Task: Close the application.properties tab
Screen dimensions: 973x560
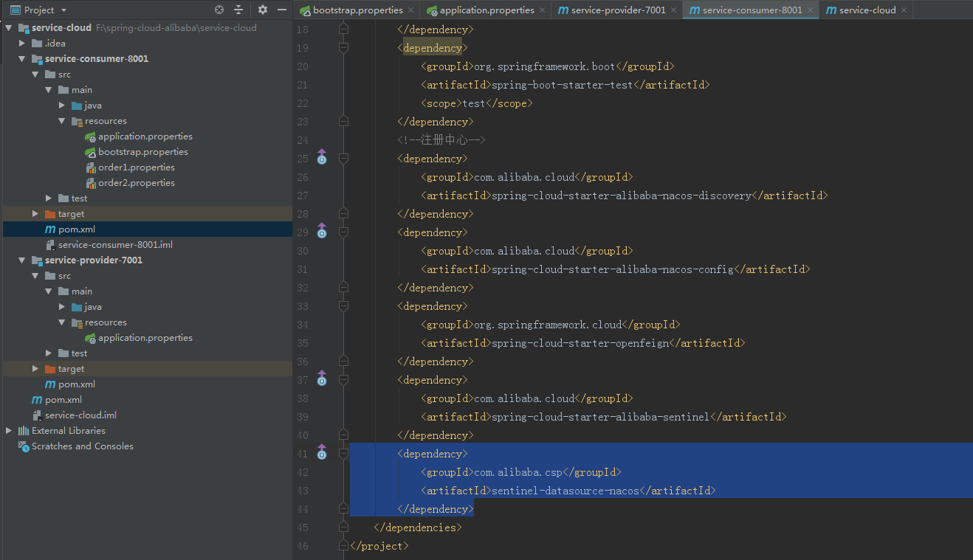Action: [542, 10]
